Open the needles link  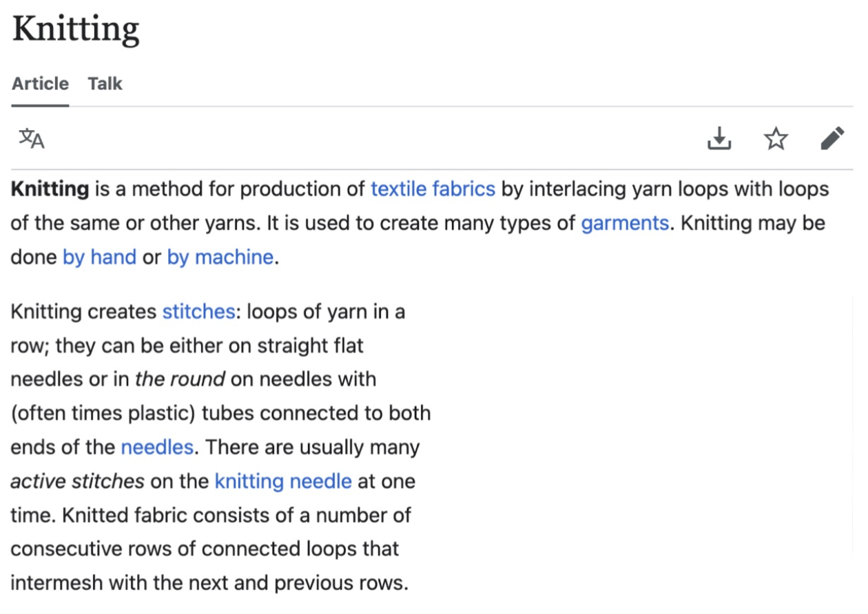click(157, 447)
